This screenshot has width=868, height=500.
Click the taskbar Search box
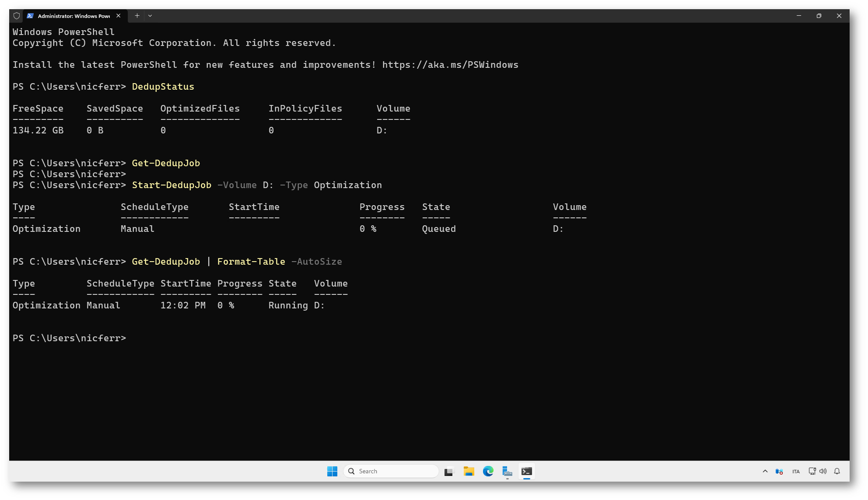tap(391, 471)
